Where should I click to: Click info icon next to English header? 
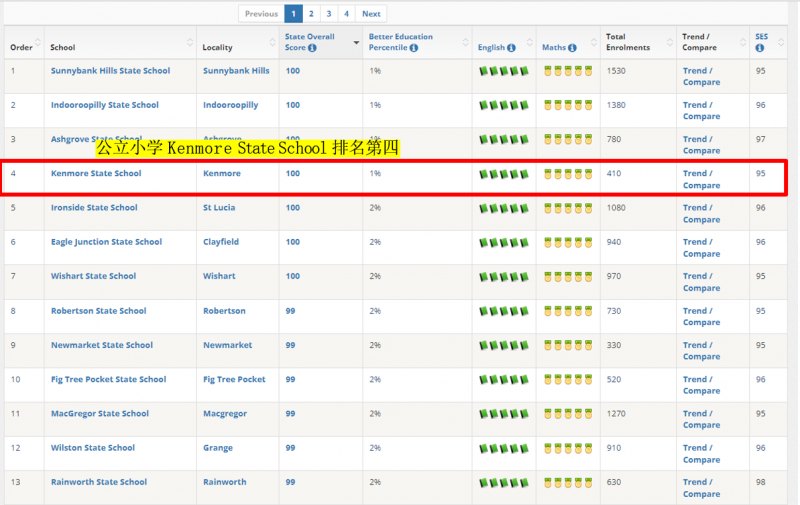[511, 48]
